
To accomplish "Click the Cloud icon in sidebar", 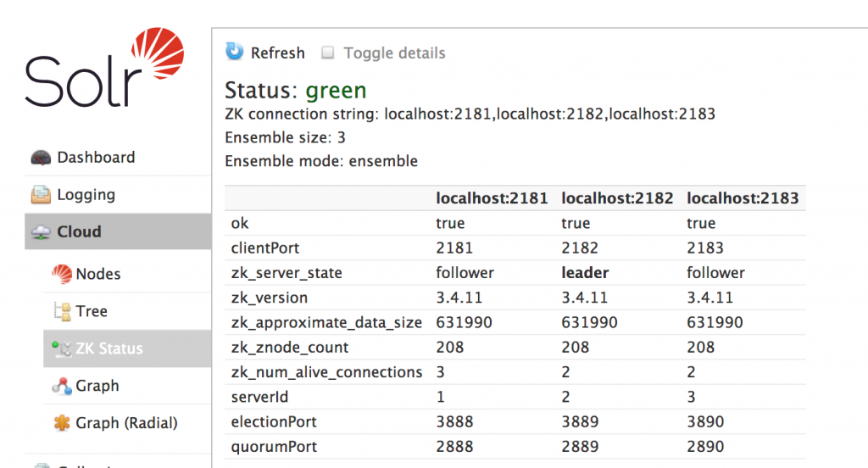I will (x=41, y=232).
